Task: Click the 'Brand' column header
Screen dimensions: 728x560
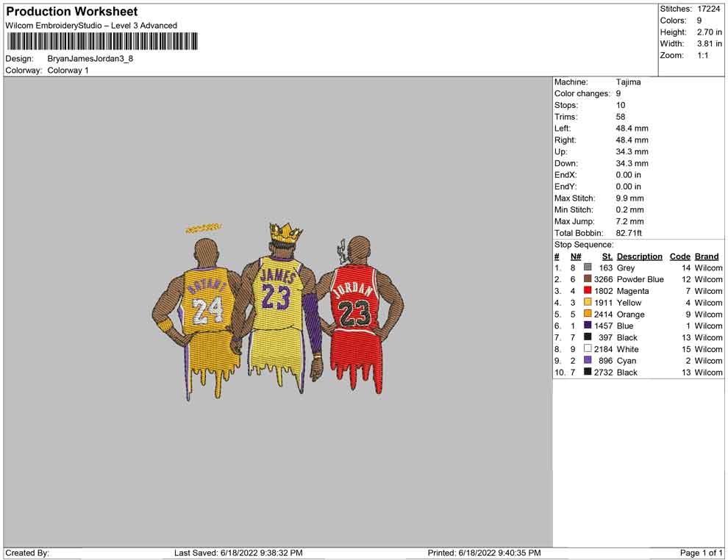Action: pyautogui.click(x=707, y=256)
